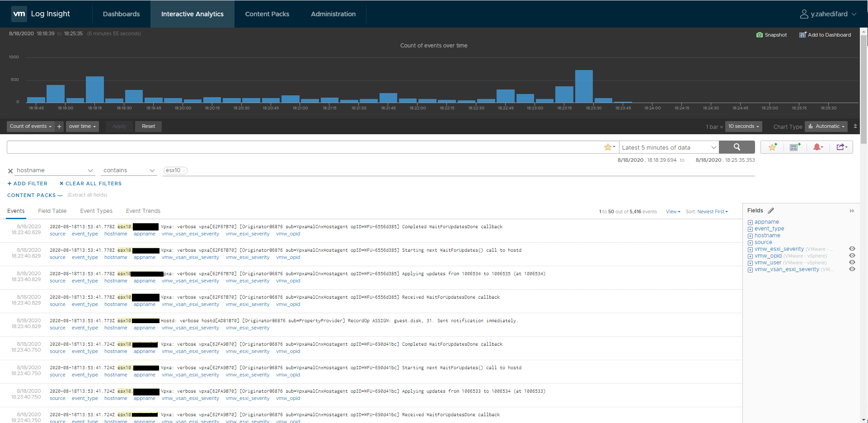Expand the appname field in the Fields panel
This screenshot has height=423, width=868.
[x=751, y=221]
